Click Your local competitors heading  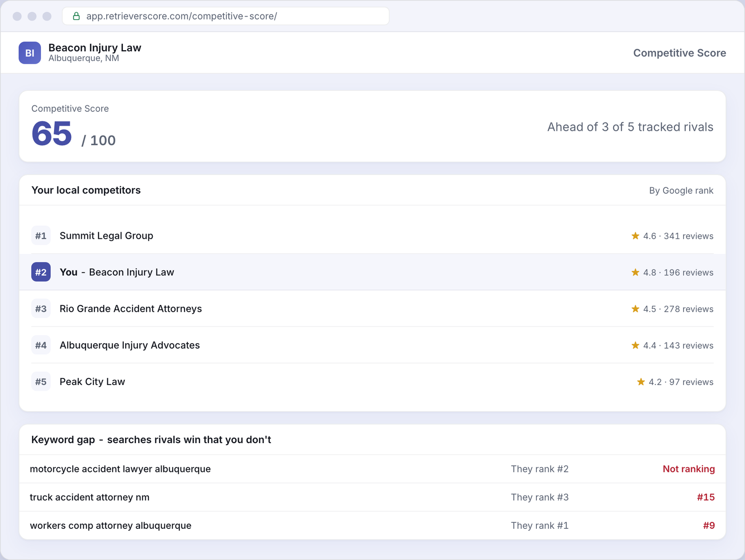point(86,190)
